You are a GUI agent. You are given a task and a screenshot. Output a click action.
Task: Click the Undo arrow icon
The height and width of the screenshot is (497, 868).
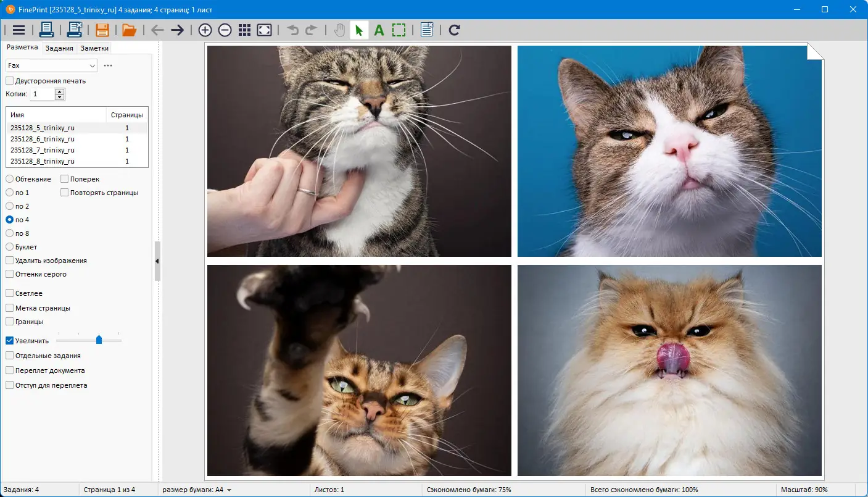292,30
